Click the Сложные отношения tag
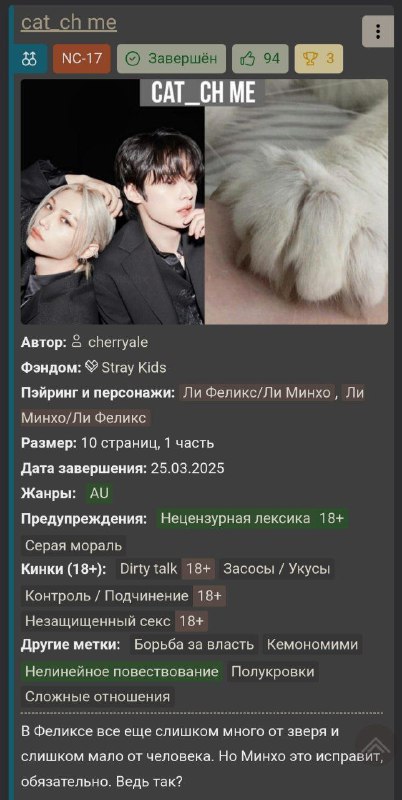Viewport: 402px width, 800px height. tap(97, 696)
